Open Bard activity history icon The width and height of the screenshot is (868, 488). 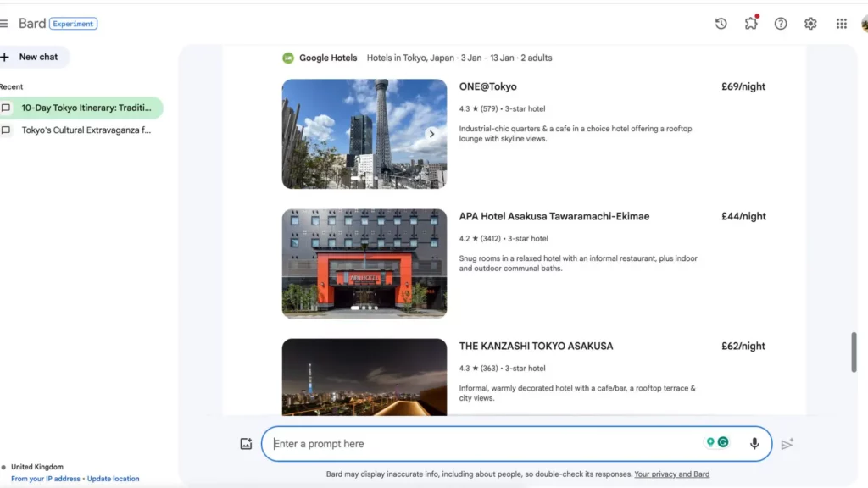(721, 24)
